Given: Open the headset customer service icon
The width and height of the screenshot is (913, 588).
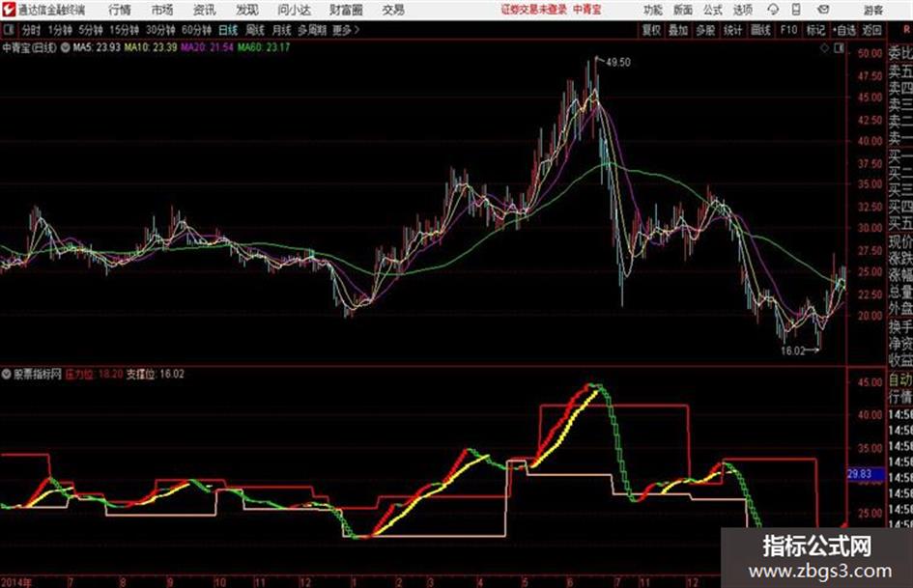Looking at the screenshot, I should tap(773, 10).
